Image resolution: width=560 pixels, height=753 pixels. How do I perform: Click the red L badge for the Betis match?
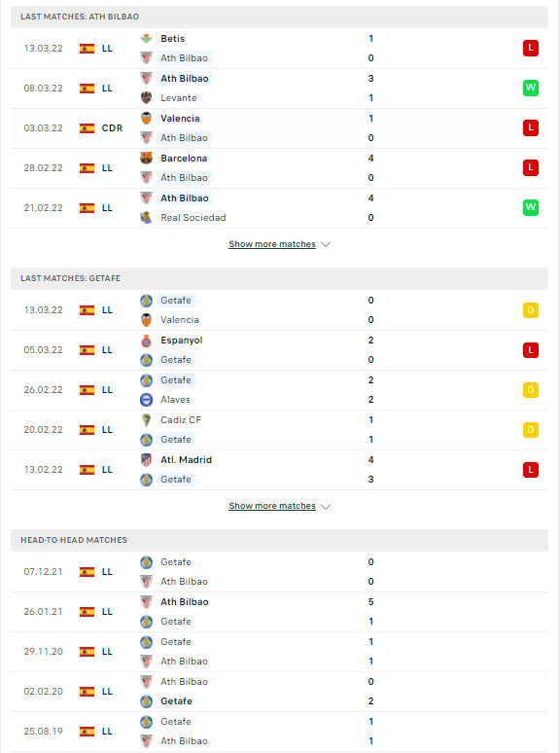[x=530, y=48]
